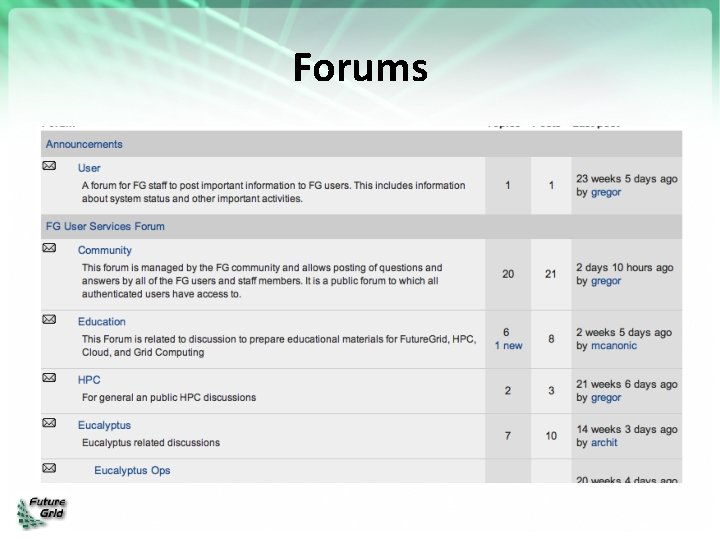The image size is (720, 540).
Task: Click '2 weeks 5 days ago' text
Action: (x=624, y=332)
